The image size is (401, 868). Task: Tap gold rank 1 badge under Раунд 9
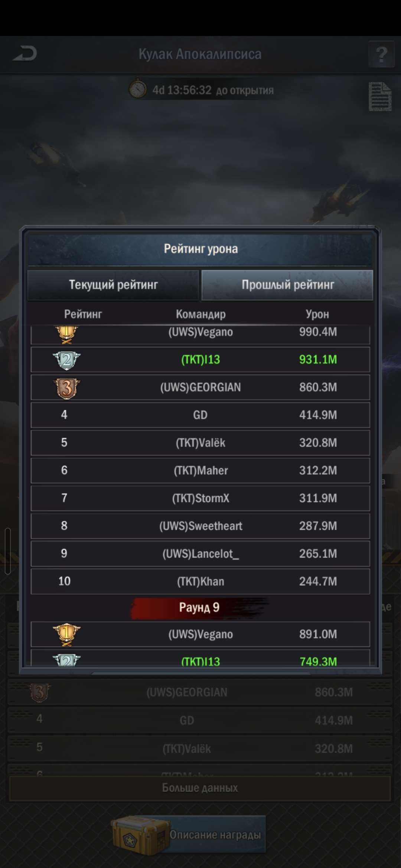(x=66, y=634)
